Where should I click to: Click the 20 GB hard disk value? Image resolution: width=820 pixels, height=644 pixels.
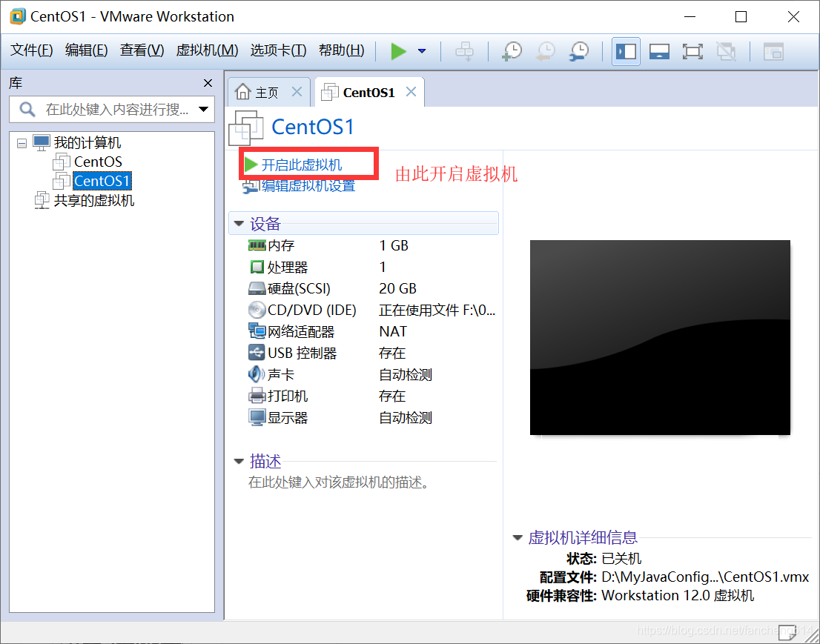click(397, 288)
